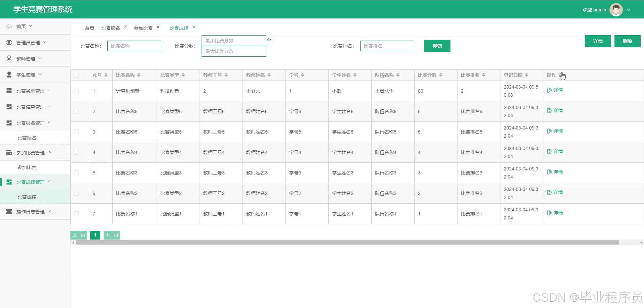Click the 比赛报名管理 grid icon

pyautogui.click(x=9, y=123)
